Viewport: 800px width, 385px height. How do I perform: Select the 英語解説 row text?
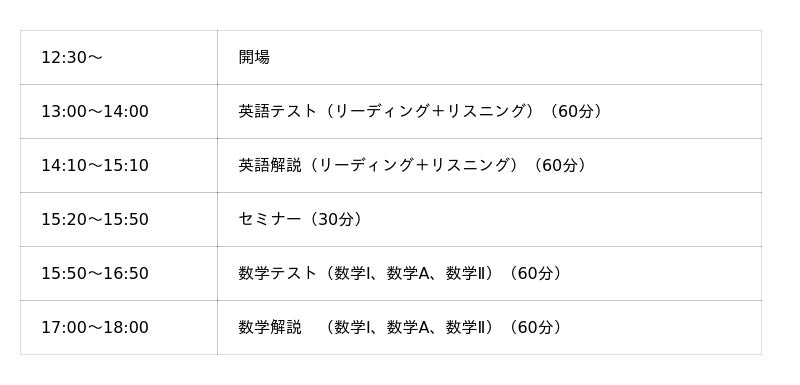[x=412, y=165]
